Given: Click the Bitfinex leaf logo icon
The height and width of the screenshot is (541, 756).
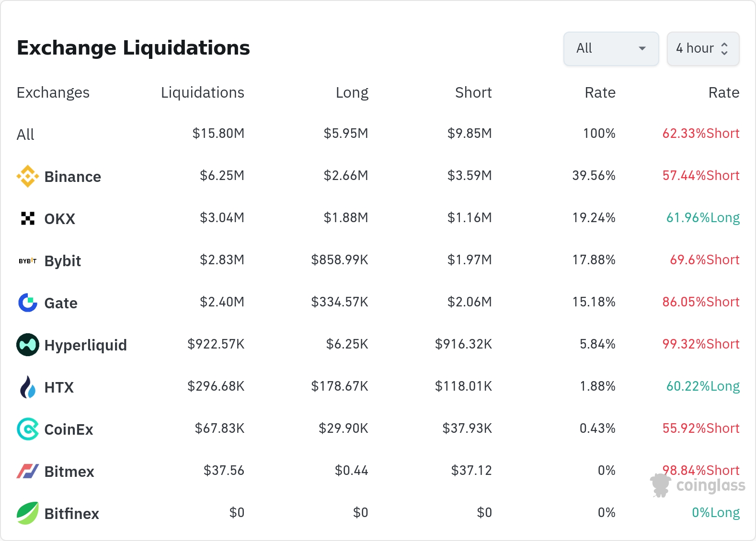Looking at the screenshot, I should (x=28, y=513).
